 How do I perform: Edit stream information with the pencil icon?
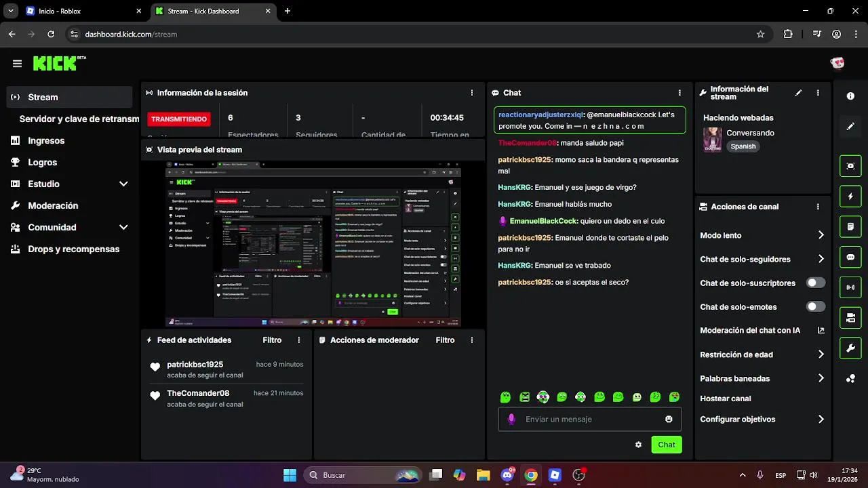[x=799, y=93]
